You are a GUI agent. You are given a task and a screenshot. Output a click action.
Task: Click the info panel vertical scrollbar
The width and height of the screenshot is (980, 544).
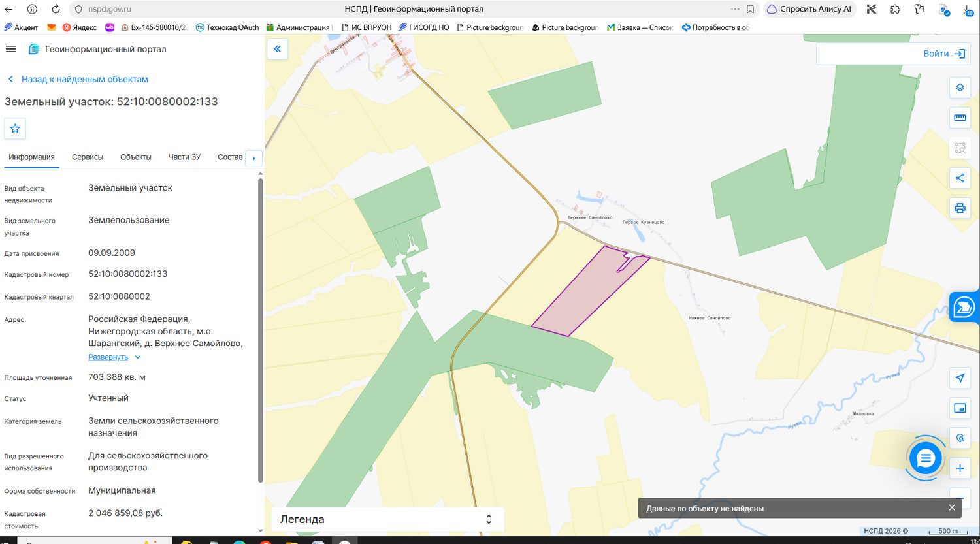260,330
